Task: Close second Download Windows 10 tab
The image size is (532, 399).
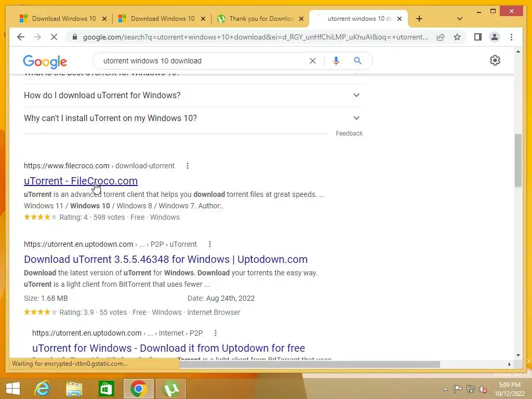Action: tap(203, 19)
